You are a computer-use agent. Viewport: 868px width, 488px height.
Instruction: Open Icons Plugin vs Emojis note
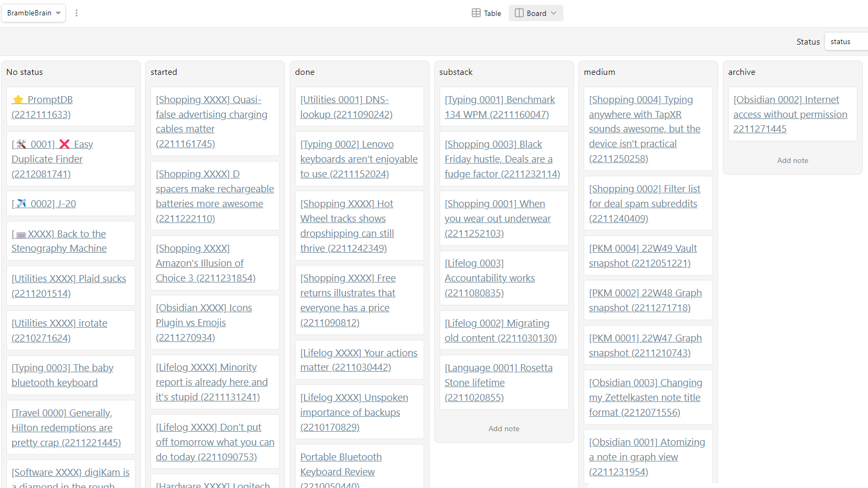point(204,322)
